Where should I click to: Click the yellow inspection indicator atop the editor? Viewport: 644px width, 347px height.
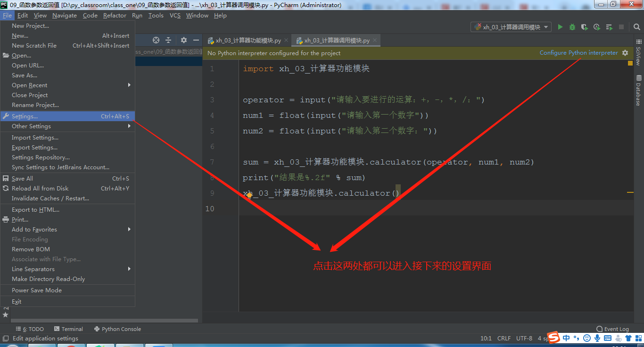coord(630,63)
